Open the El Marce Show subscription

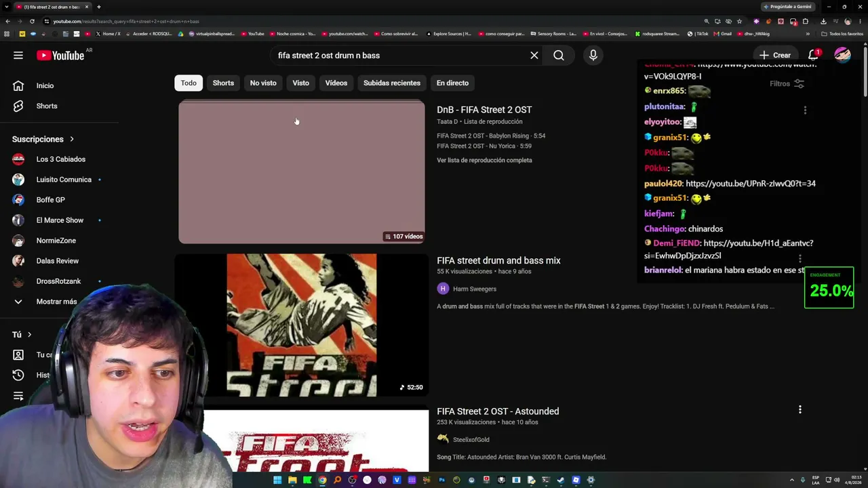click(x=60, y=220)
